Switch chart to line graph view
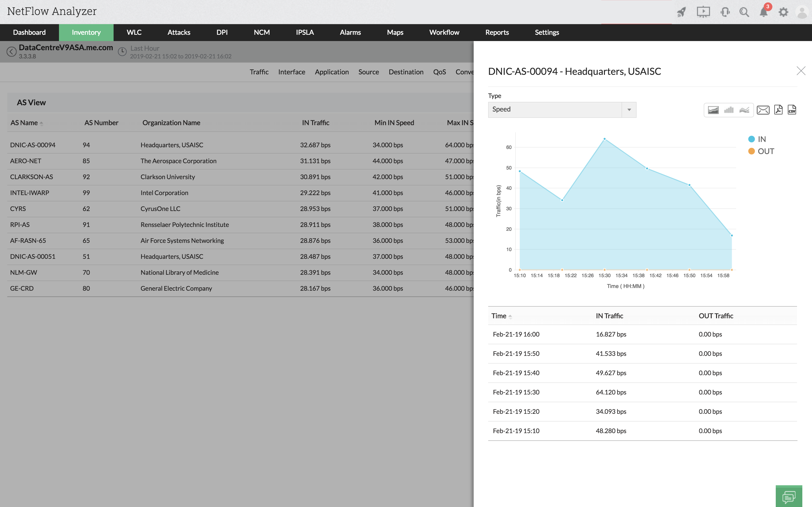The image size is (812, 507). (x=744, y=110)
